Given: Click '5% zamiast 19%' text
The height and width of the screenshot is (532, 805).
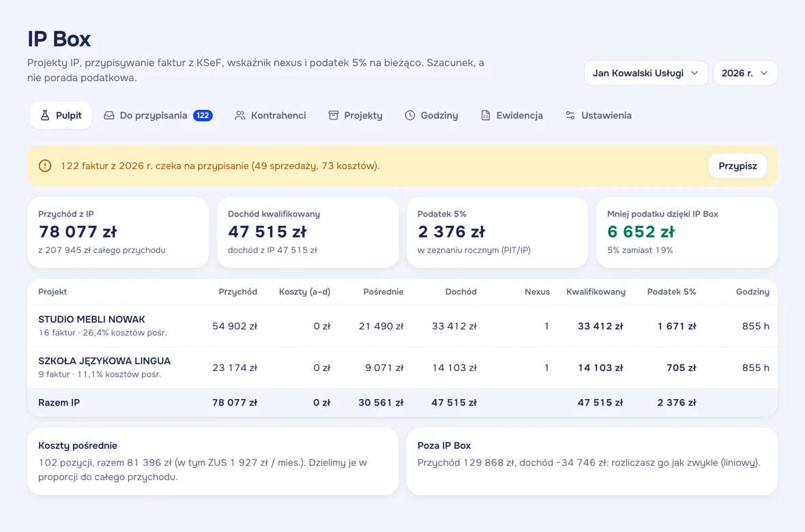Looking at the screenshot, I should point(640,250).
